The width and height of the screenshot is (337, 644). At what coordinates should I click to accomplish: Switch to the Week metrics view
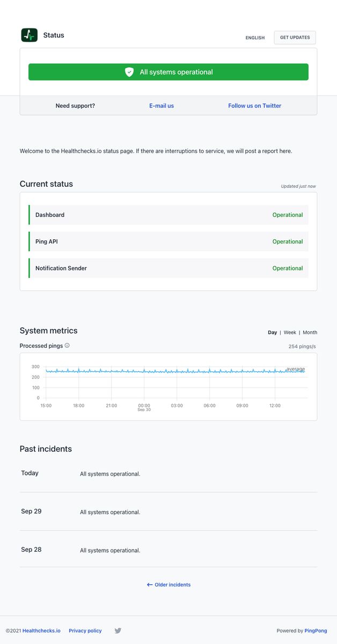pos(290,332)
